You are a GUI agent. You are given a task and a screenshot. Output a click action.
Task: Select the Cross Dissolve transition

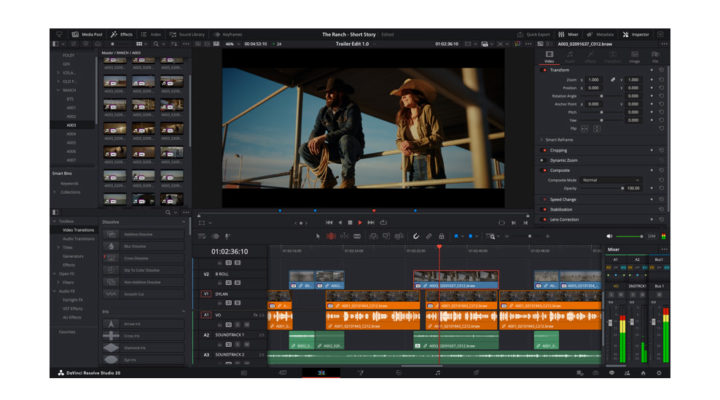coord(142,258)
